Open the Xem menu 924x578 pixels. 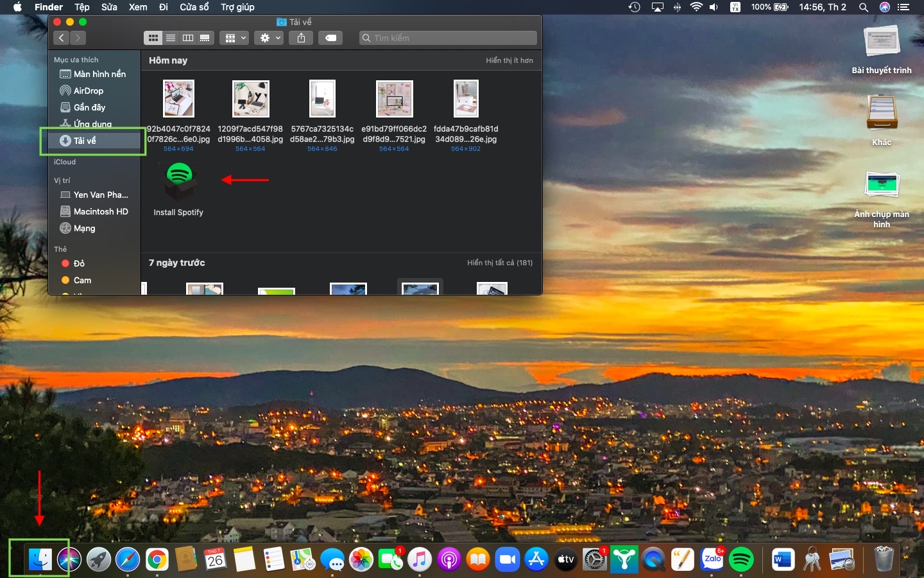click(138, 7)
